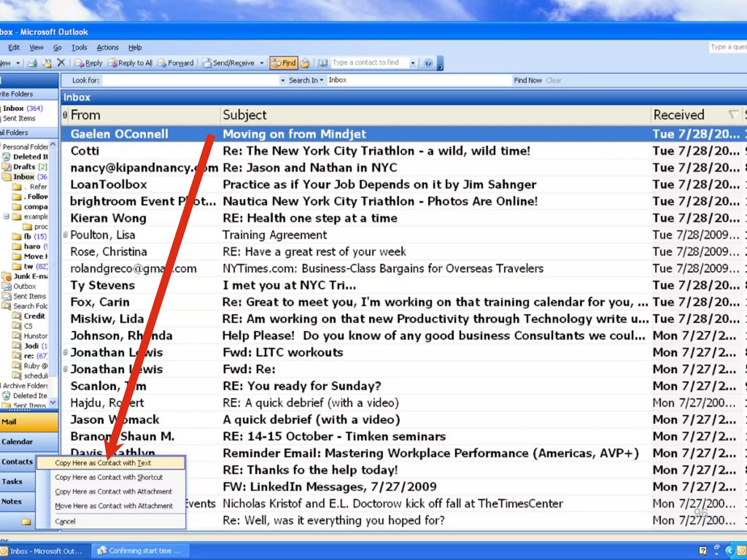Switch to Calendar in navigation pane
Viewport: 747px width, 560px height.
[x=18, y=442]
